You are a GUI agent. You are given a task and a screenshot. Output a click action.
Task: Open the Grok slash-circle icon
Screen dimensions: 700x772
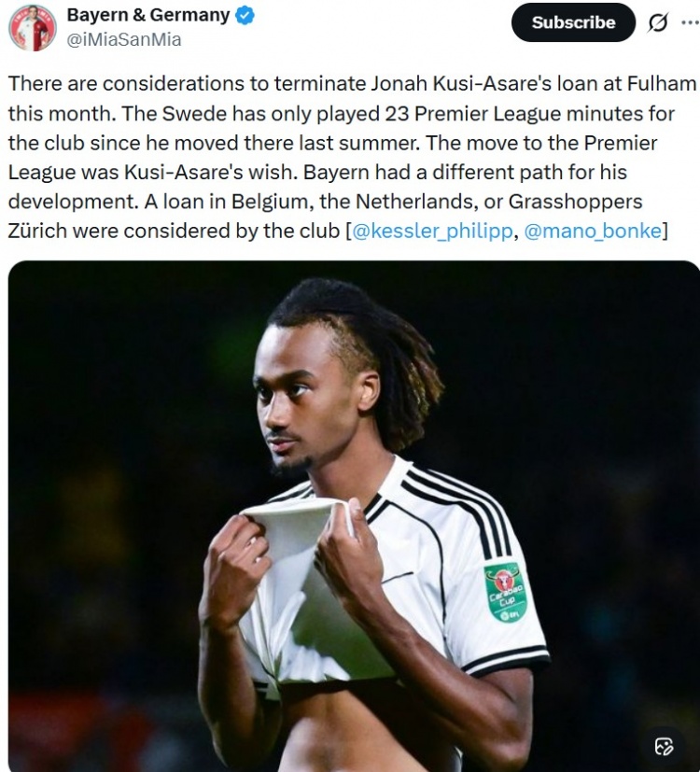658,22
